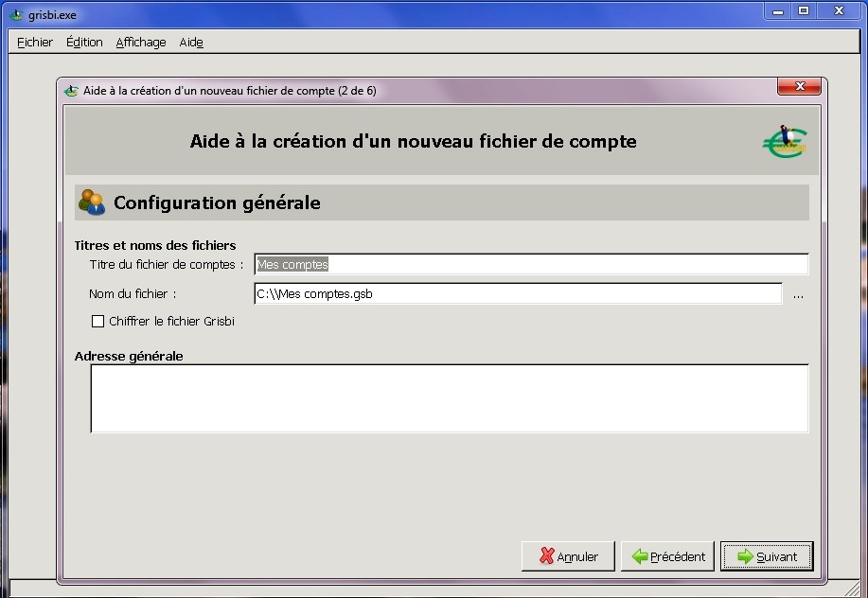Click the Configuration générale title text
The width and height of the screenshot is (868, 598).
pyautogui.click(x=217, y=203)
